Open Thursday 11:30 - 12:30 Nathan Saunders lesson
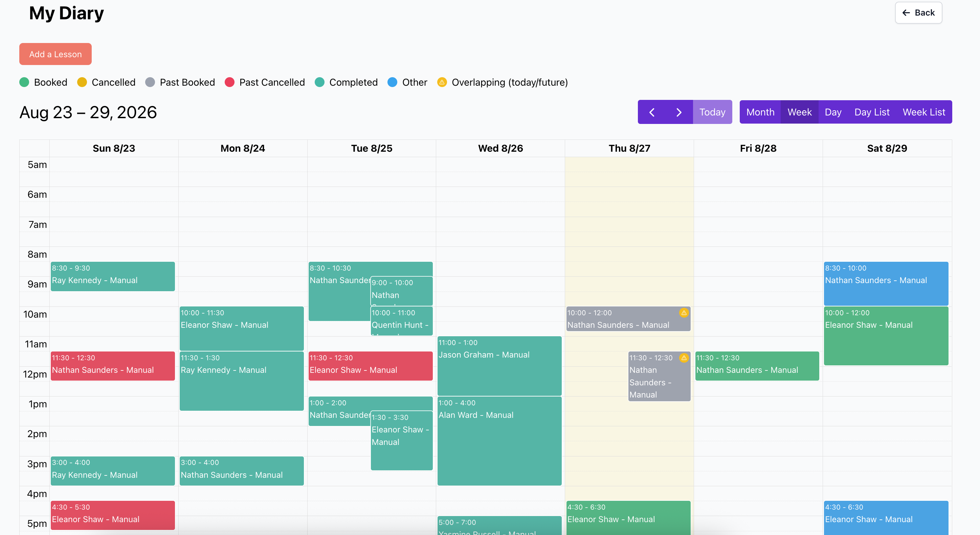The height and width of the screenshot is (535, 980). click(x=659, y=376)
